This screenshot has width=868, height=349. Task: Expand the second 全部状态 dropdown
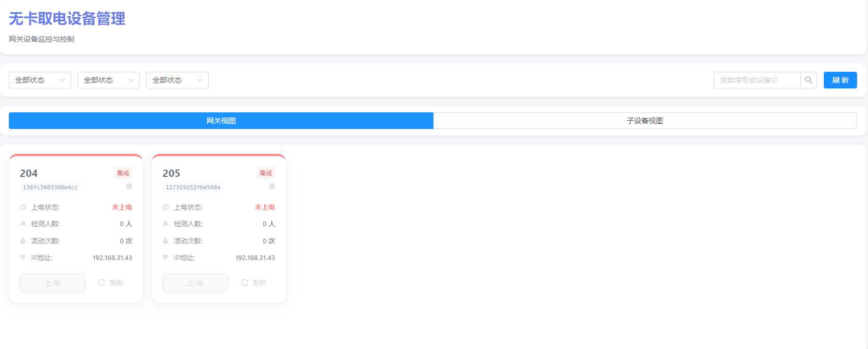[x=109, y=80]
